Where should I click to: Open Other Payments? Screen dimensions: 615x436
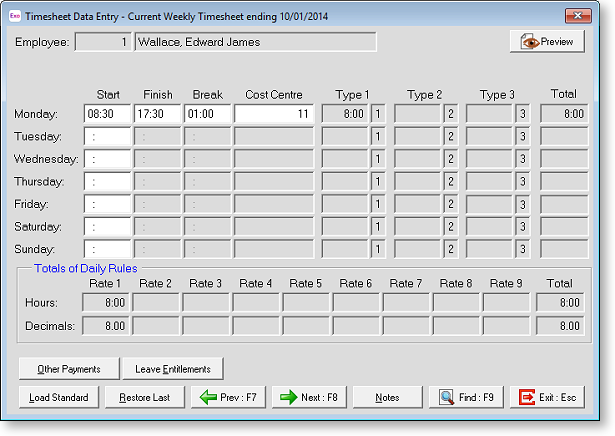point(68,369)
